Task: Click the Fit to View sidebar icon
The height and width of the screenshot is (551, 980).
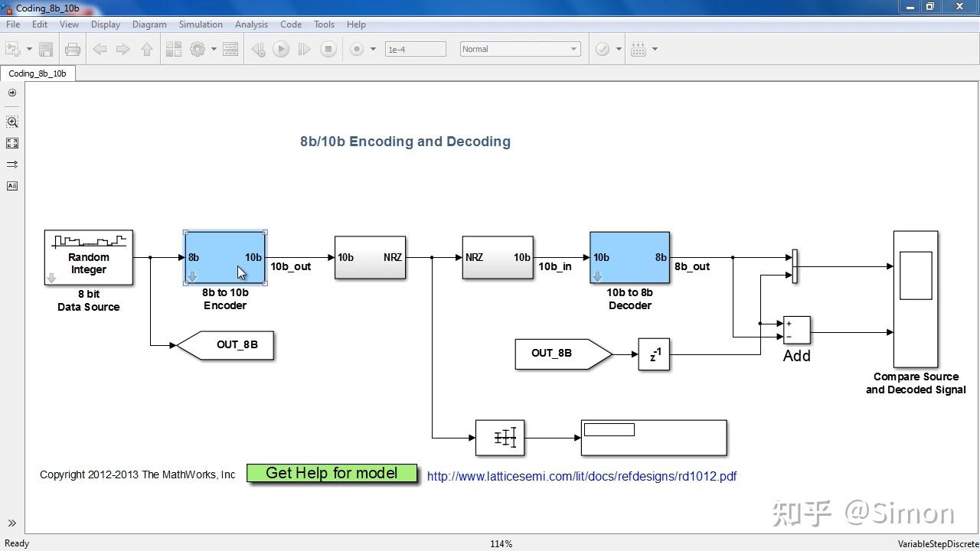Action: click(x=12, y=143)
